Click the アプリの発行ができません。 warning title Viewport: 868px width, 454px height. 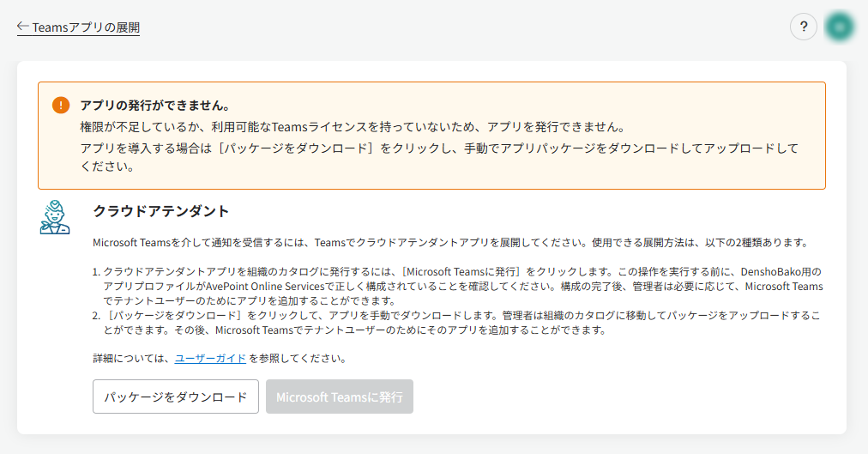[155, 106]
